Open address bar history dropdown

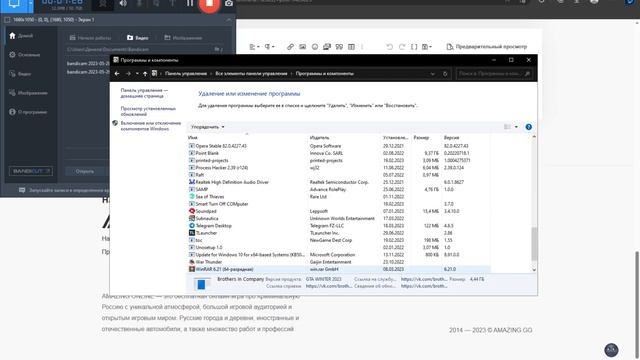433,74
